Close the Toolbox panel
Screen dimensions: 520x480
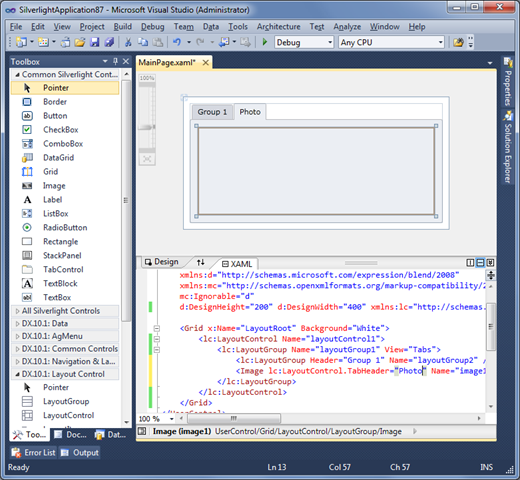click(x=126, y=61)
